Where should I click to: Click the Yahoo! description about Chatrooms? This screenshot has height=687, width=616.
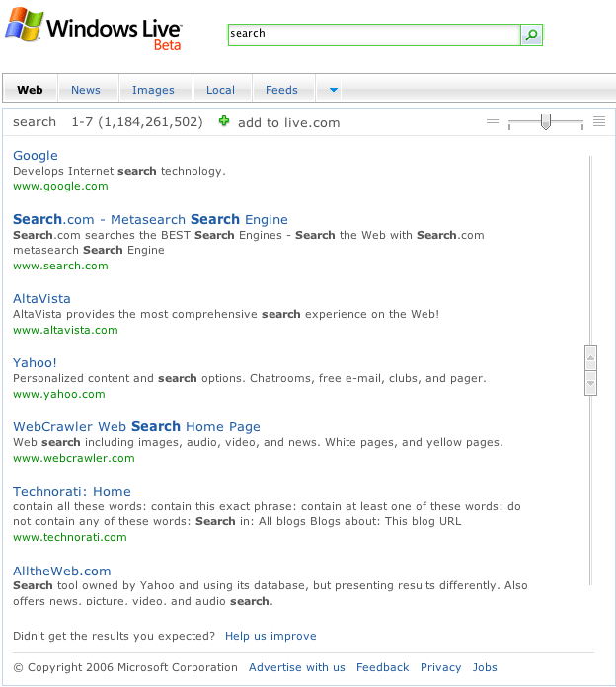[250, 378]
